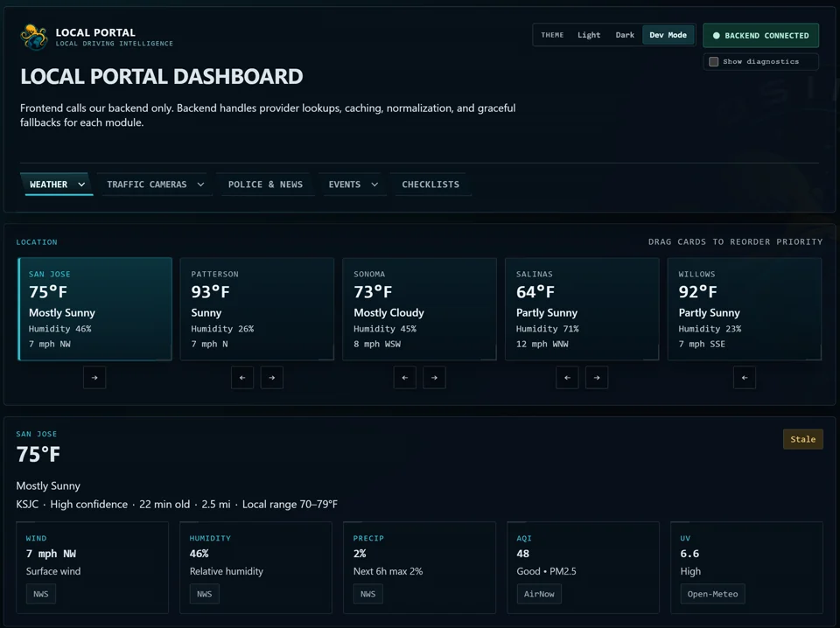Click 'Surface wind' text
The height and width of the screenshot is (628, 840).
pyautogui.click(x=53, y=571)
